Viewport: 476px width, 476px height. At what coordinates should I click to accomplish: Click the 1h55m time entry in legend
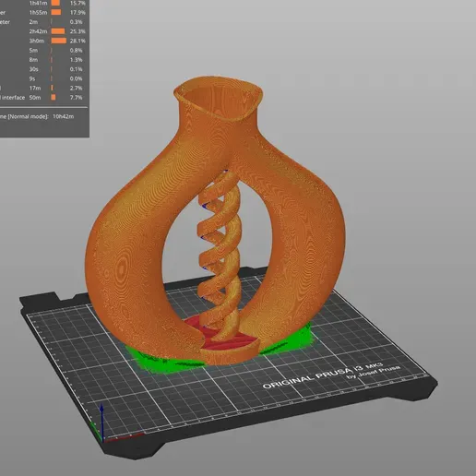38,13
